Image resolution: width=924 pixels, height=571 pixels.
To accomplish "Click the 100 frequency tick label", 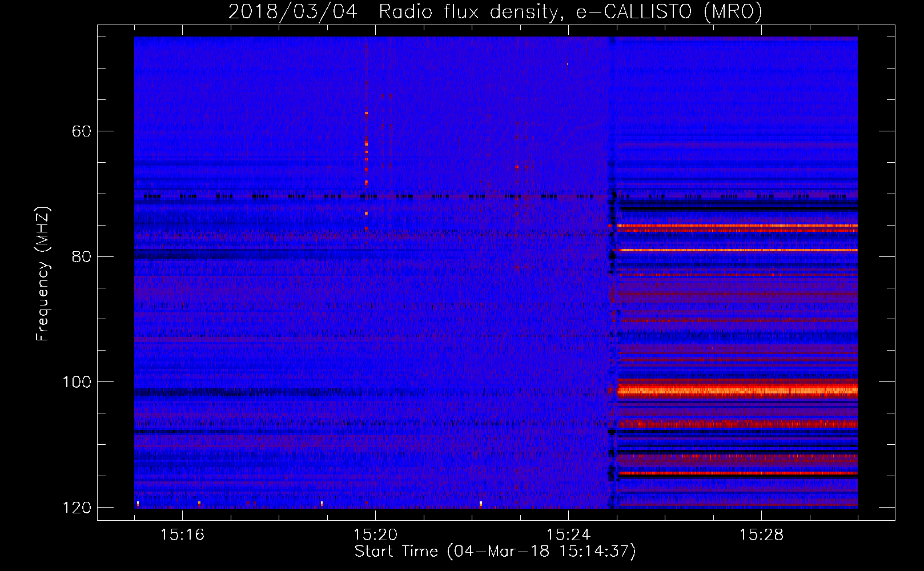I will (77, 382).
